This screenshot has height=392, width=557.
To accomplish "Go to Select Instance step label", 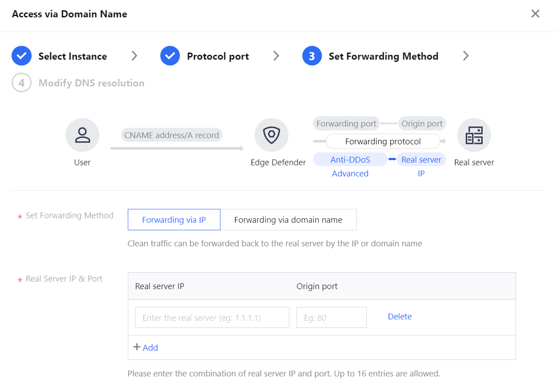I will click(73, 56).
